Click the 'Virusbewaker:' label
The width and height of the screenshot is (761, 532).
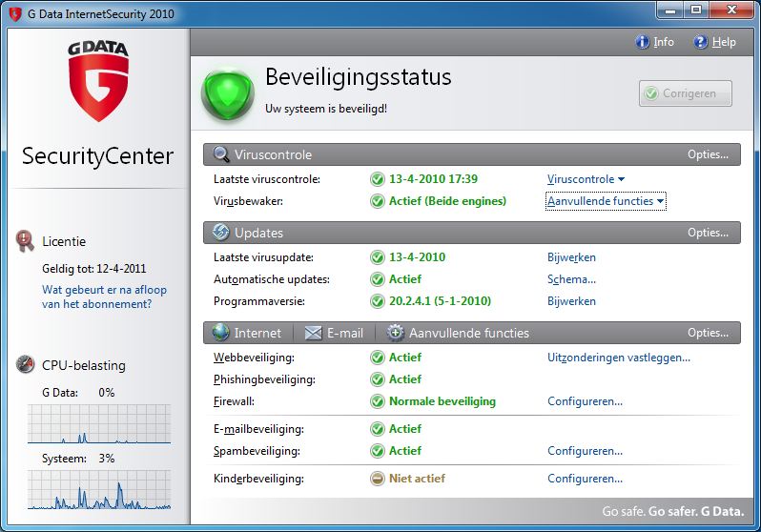[x=248, y=201]
